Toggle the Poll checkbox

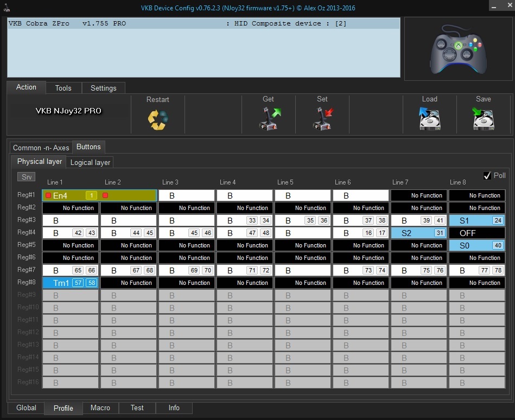pos(487,176)
